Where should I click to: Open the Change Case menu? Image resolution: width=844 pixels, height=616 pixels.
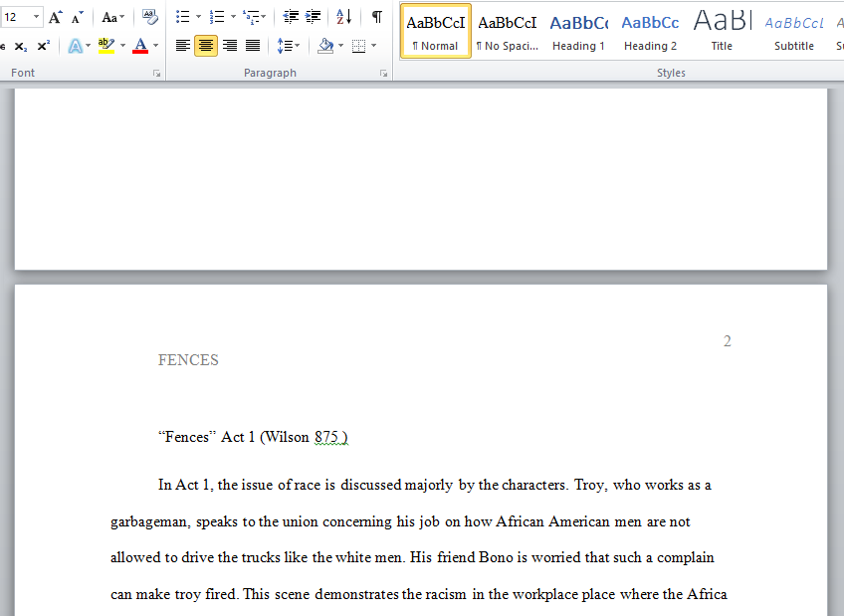pos(113,17)
